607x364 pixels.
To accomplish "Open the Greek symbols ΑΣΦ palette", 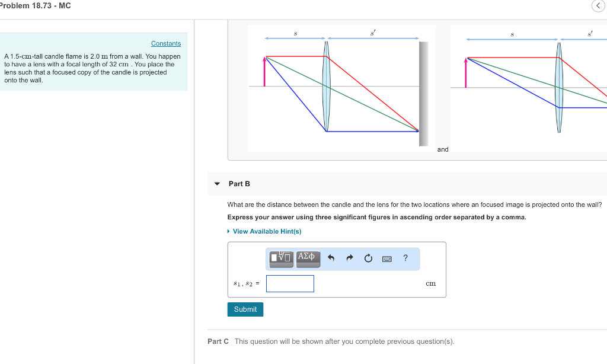I will click(x=308, y=258).
